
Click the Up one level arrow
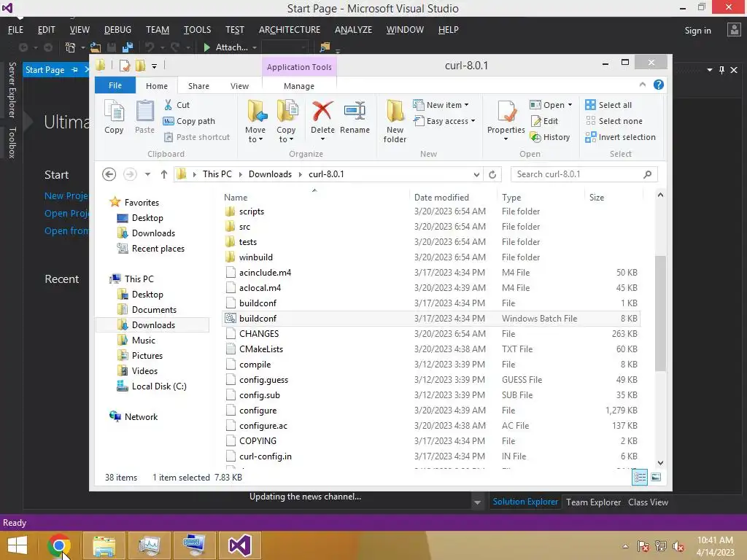pyautogui.click(x=164, y=174)
